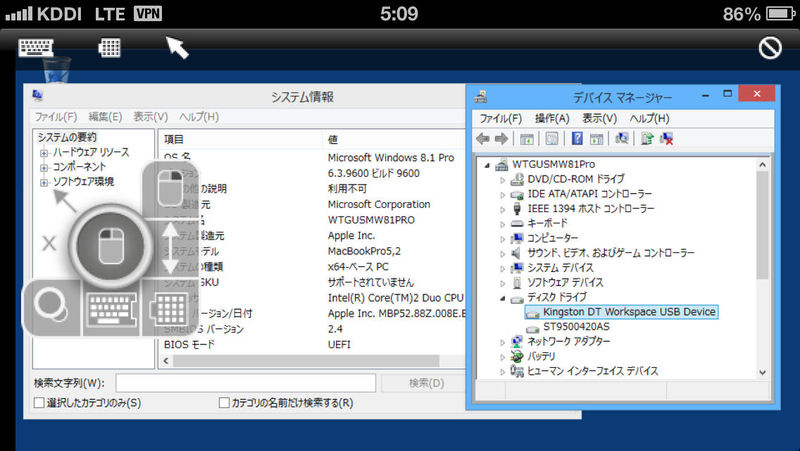800x451 pixels.
Task: Open ファイル(F) menu in Device Manager
Action: point(501,118)
